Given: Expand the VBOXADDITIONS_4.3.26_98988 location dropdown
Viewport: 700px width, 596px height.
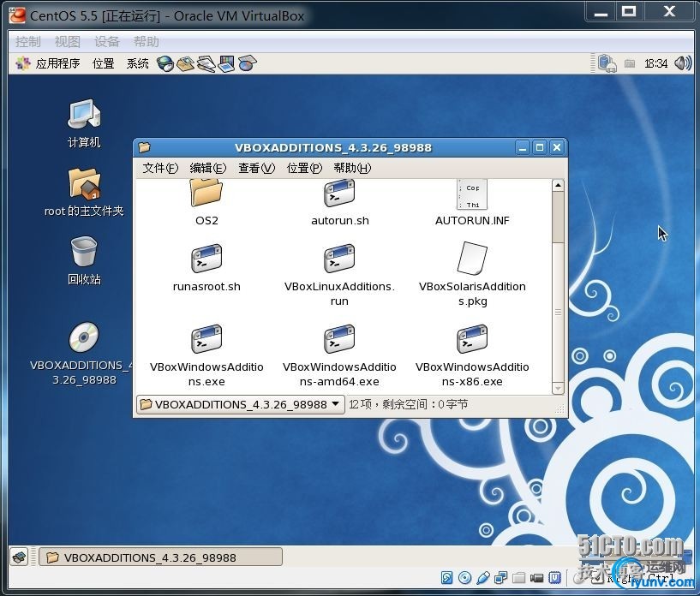Looking at the screenshot, I should click(x=240, y=405).
